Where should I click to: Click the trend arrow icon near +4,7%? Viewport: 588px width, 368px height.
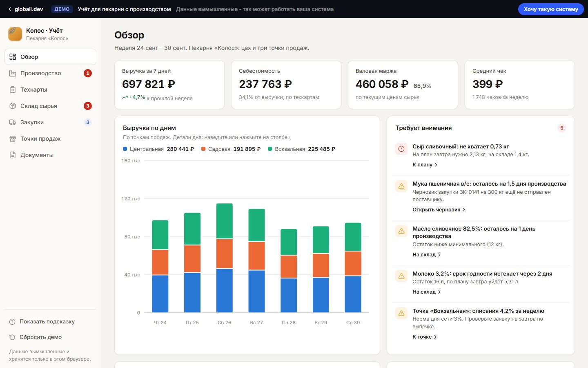pyautogui.click(x=125, y=97)
